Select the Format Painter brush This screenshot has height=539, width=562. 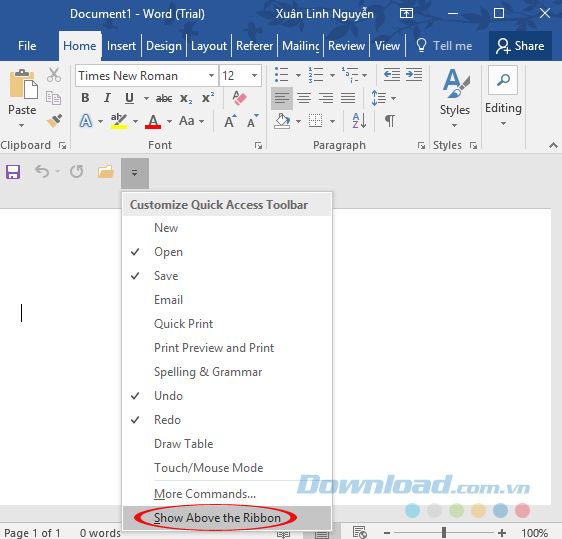coord(54,121)
